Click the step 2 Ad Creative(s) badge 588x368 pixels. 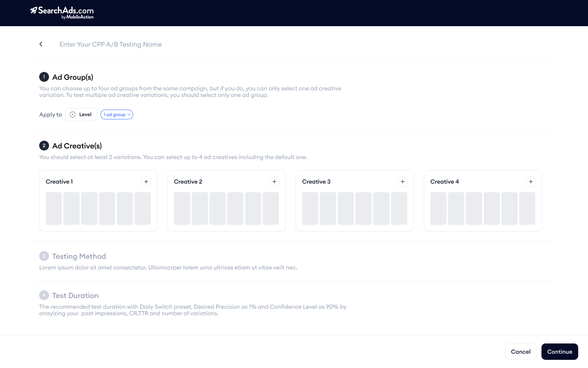[x=44, y=145]
